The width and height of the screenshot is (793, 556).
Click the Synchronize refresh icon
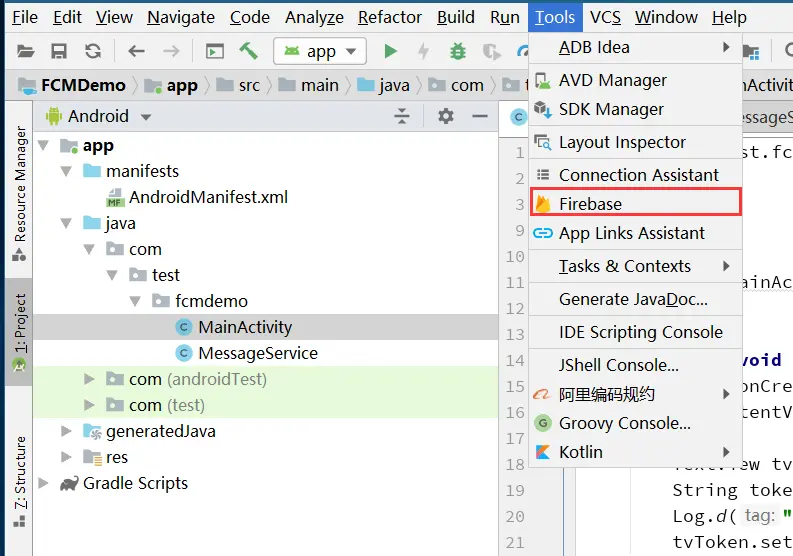tap(93, 51)
